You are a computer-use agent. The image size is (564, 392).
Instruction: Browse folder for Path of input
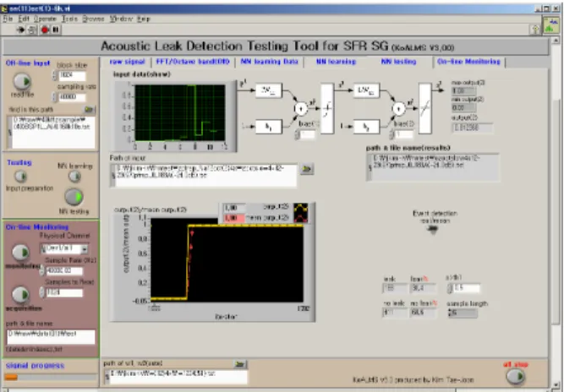[307, 168]
